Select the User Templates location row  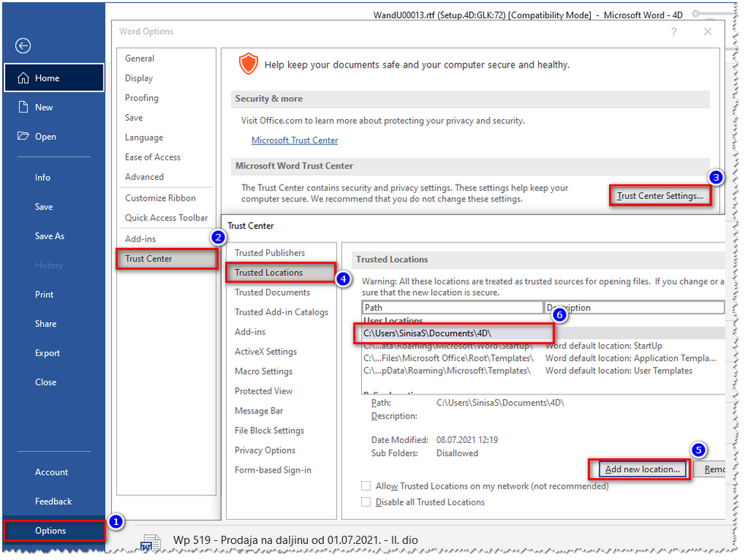click(543, 371)
